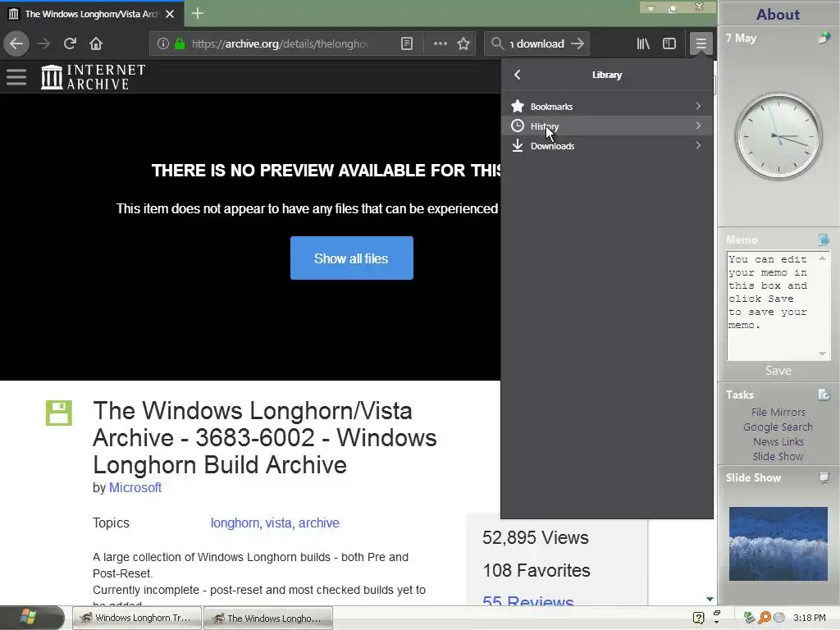Click the analog clock gadget
Image resolution: width=840 pixels, height=630 pixels.
[778, 136]
